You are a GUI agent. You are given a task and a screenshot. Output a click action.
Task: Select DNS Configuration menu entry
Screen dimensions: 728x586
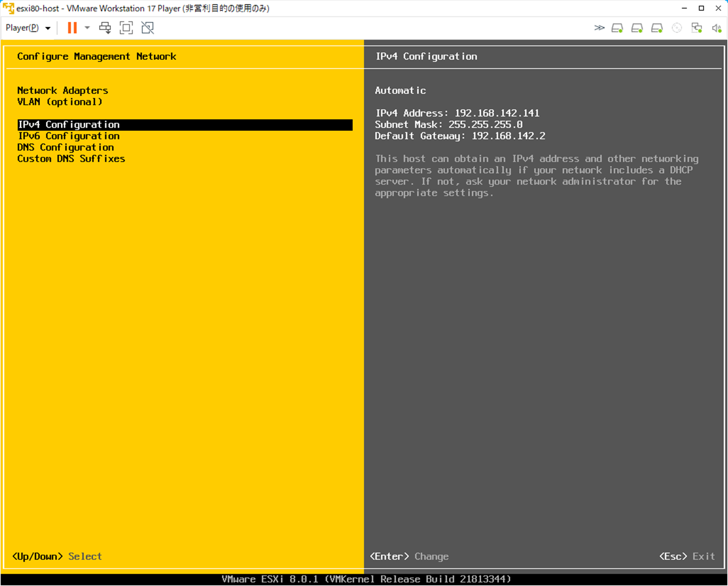pos(65,147)
